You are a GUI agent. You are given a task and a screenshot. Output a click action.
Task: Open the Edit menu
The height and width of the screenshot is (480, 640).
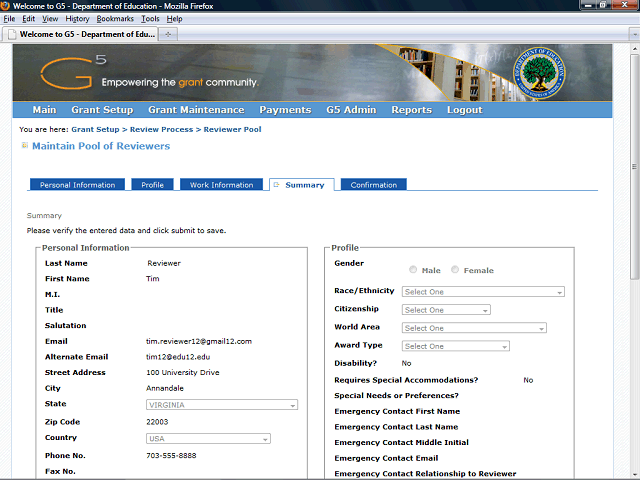tap(28, 19)
